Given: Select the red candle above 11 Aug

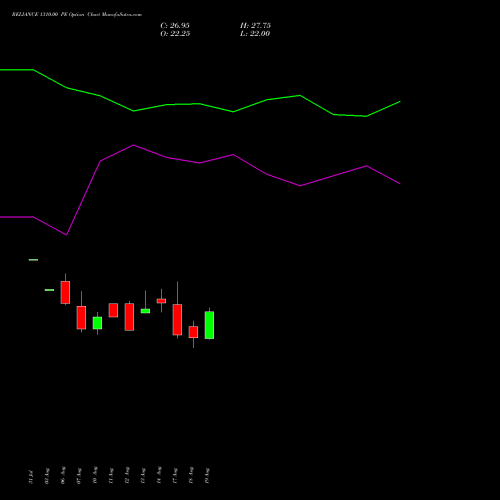Looking at the screenshot, I should (x=113, y=310).
